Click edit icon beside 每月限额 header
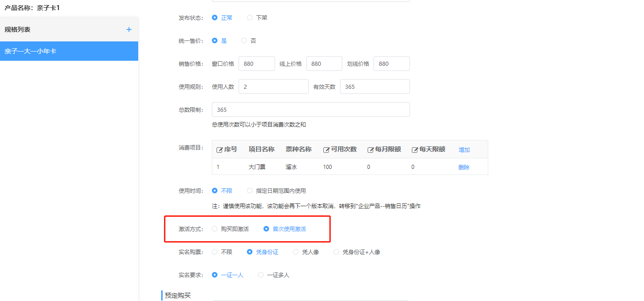 (370, 150)
